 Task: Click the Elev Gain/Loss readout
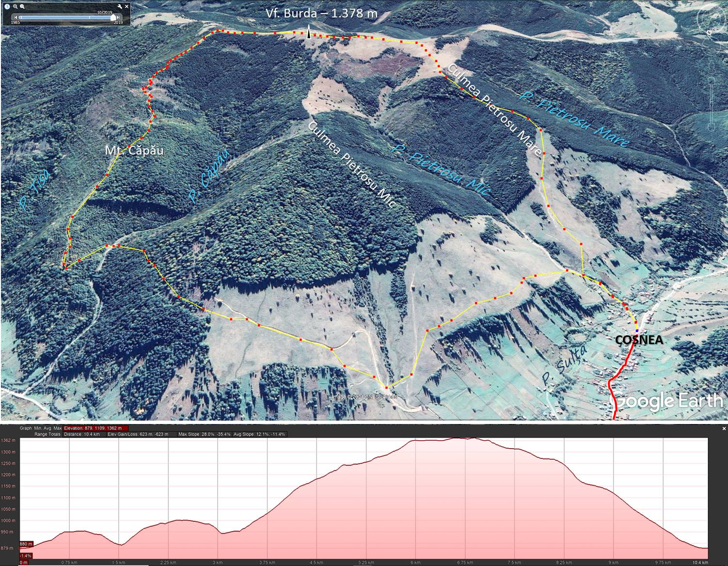point(137,434)
